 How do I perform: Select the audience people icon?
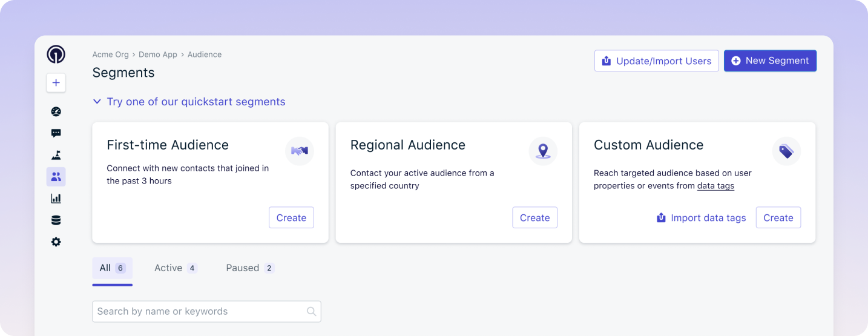point(56,177)
